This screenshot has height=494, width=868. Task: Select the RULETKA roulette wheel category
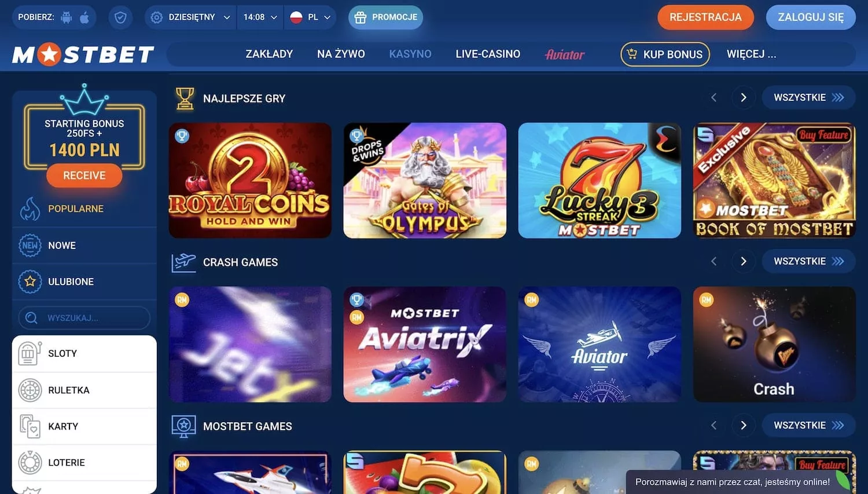click(x=84, y=390)
